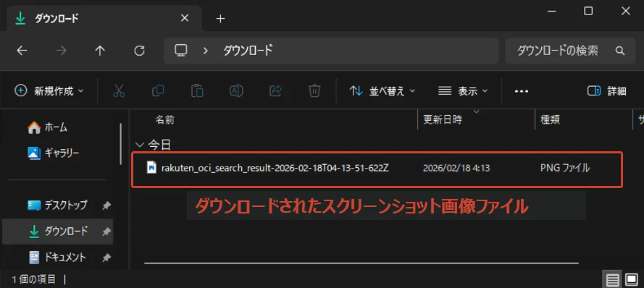Click the Copy icon in toolbar
Screen dimensions: 644x288
click(158, 90)
